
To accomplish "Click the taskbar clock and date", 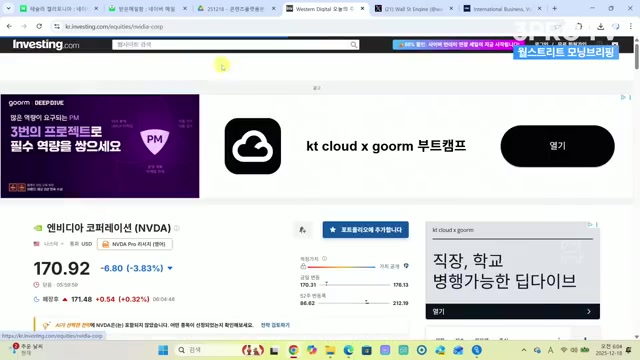I will pyautogui.click(x=609, y=350).
